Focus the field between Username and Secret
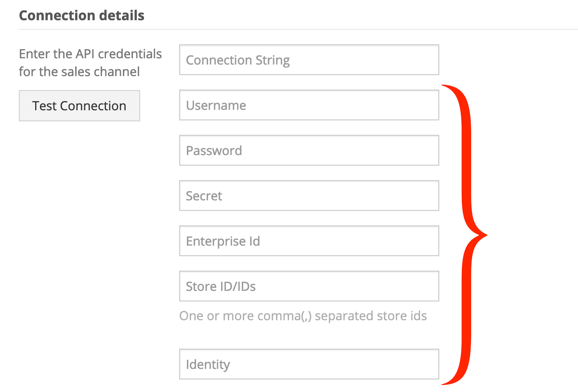Screen dimensions: 578x392 click(309, 150)
